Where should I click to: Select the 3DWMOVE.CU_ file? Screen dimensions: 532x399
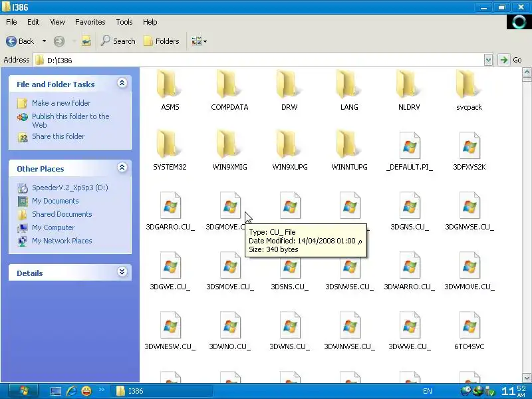pos(469,271)
